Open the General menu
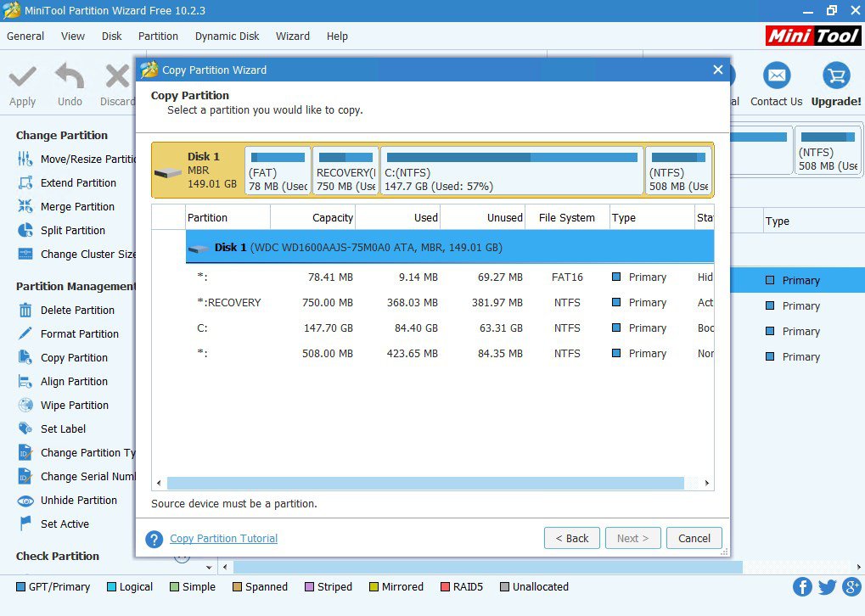 tap(25, 36)
